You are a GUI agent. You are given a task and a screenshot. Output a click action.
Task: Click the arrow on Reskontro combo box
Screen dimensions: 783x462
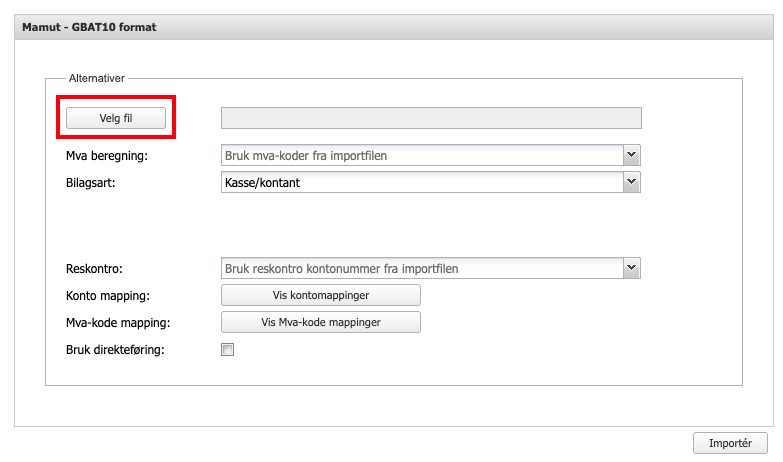point(631,268)
